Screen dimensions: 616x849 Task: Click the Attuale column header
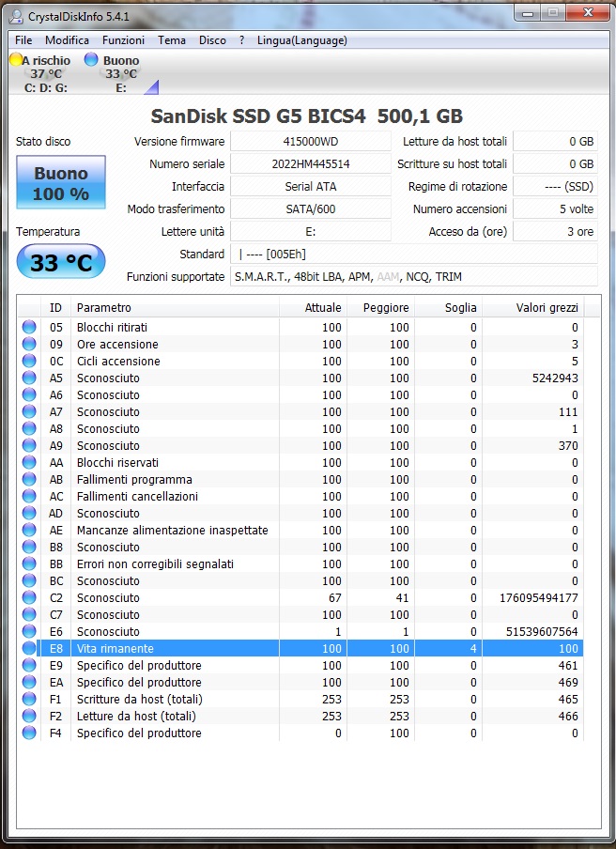[313, 307]
